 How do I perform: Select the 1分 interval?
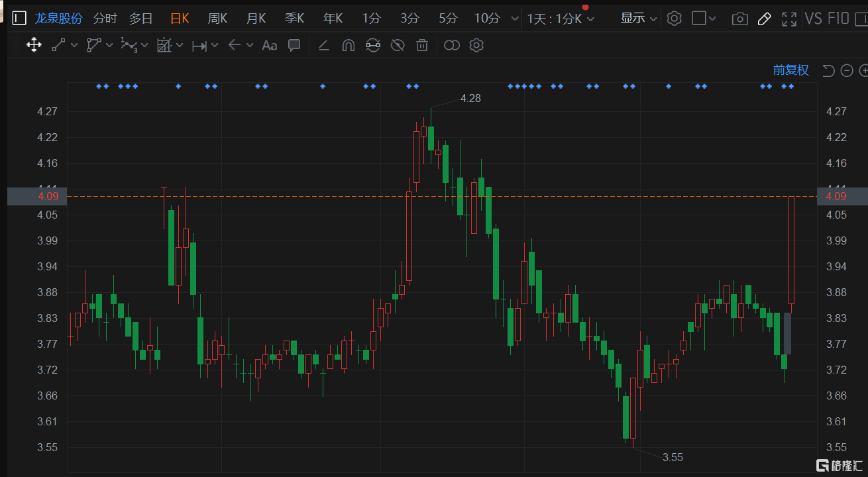(371, 19)
